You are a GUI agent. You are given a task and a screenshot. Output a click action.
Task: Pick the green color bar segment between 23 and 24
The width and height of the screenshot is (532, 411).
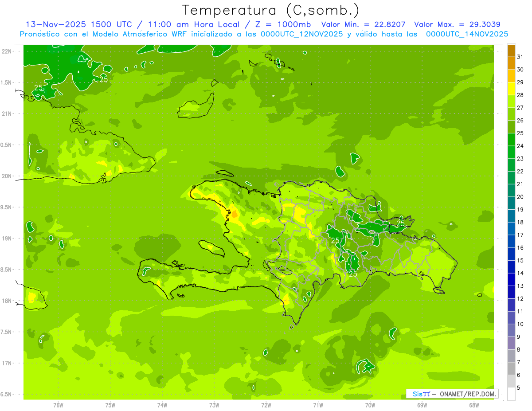click(511, 153)
